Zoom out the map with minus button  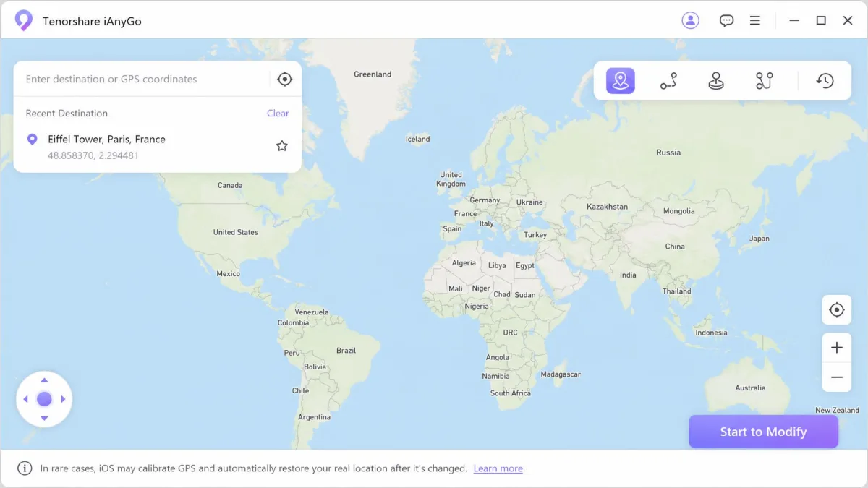837,377
